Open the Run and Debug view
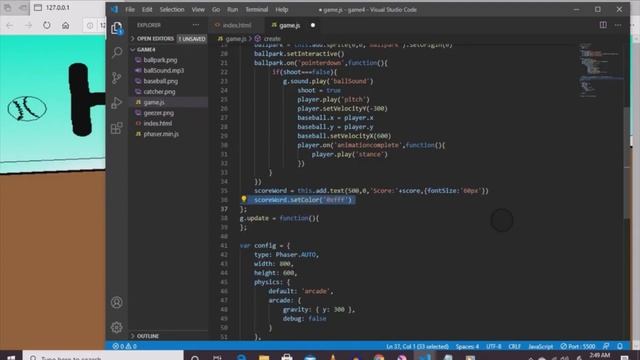The width and height of the screenshot is (640, 360). 117,102
